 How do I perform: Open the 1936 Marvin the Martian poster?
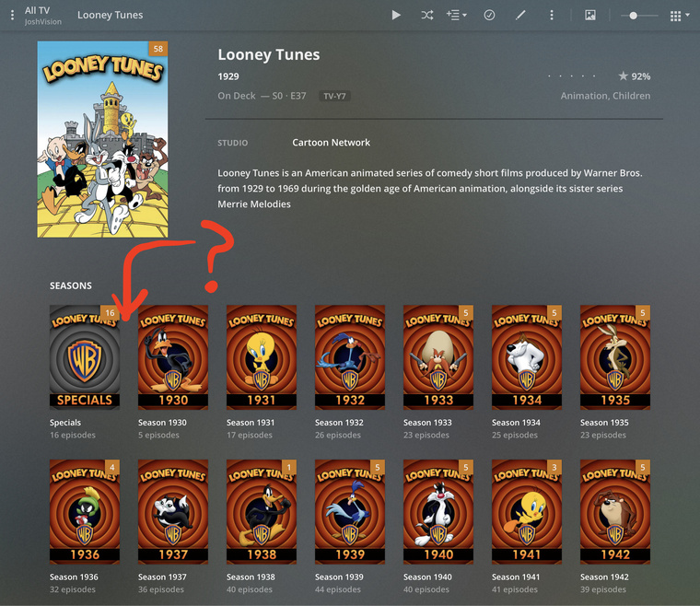(x=85, y=512)
